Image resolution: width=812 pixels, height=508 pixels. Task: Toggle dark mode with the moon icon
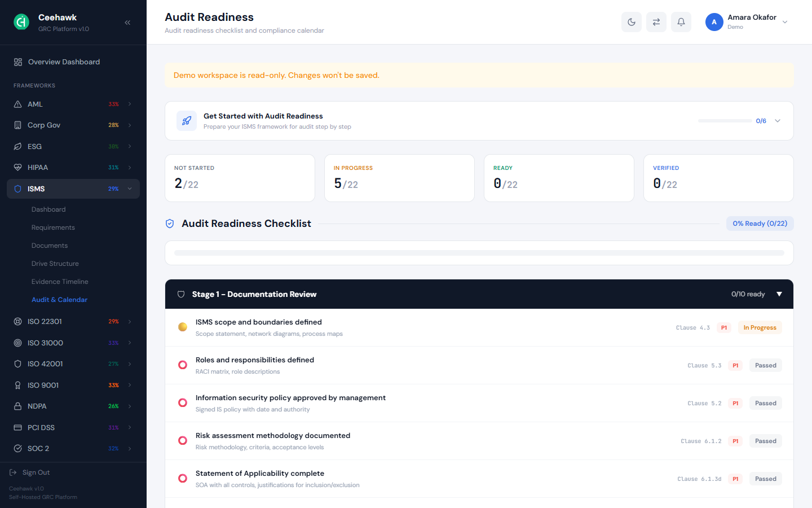click(632, 22)
